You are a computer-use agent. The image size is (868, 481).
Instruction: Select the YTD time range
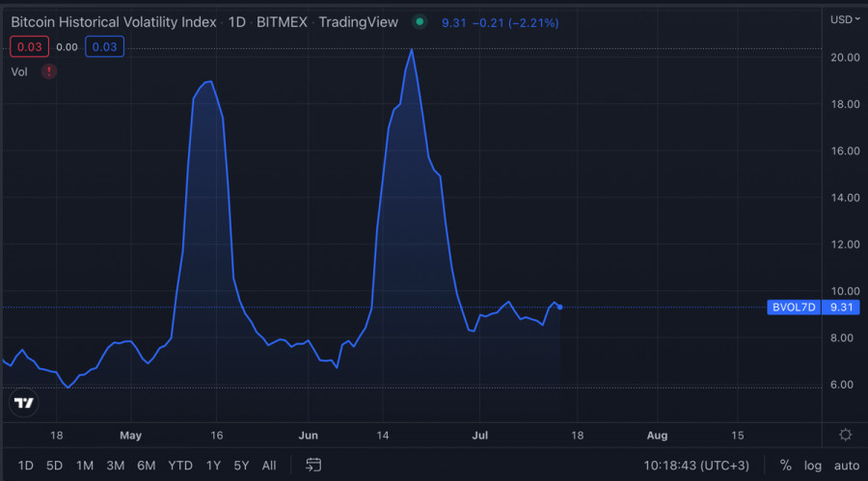(180, 466)
